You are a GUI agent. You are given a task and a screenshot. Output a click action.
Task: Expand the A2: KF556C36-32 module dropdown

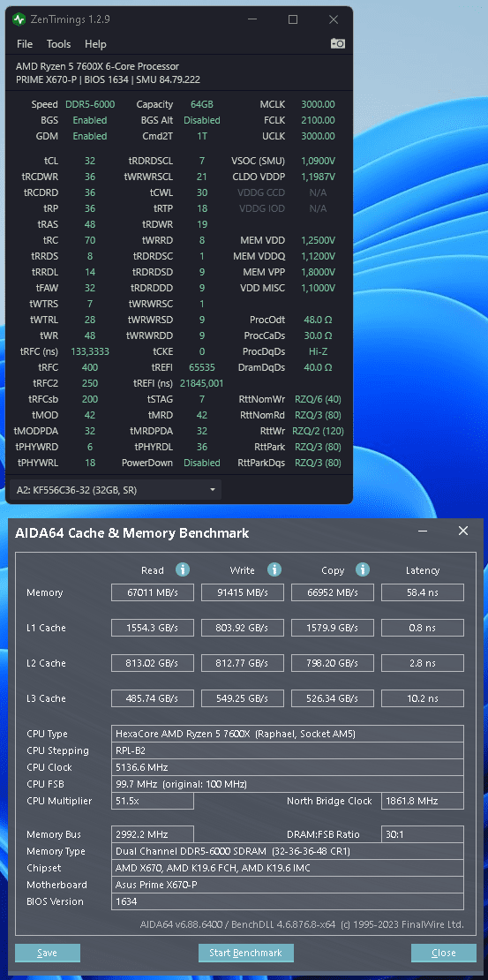click(116, 490)
